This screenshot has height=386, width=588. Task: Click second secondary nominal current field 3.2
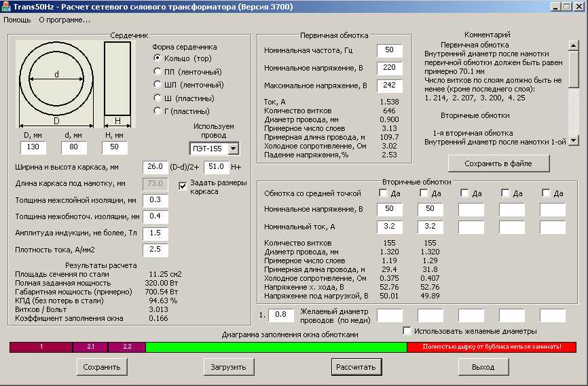pos(430,227)
